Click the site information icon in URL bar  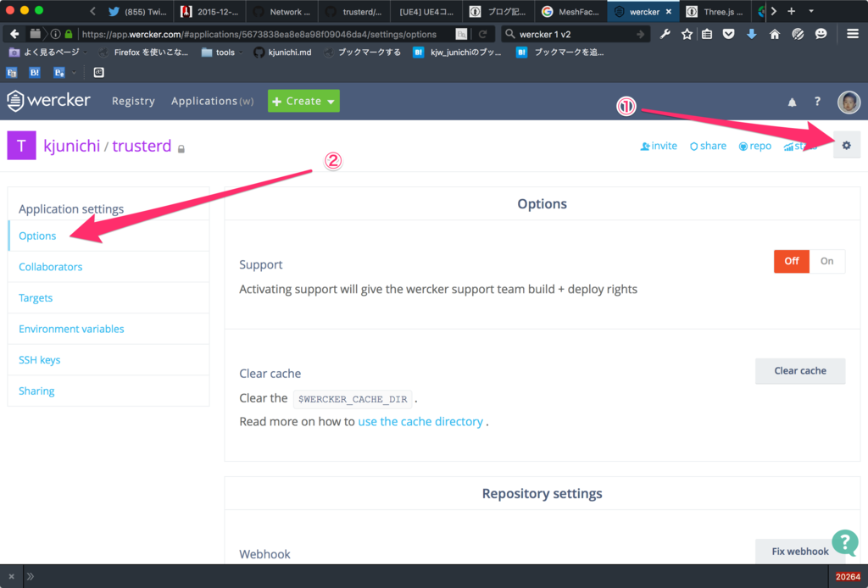(55, 34)
